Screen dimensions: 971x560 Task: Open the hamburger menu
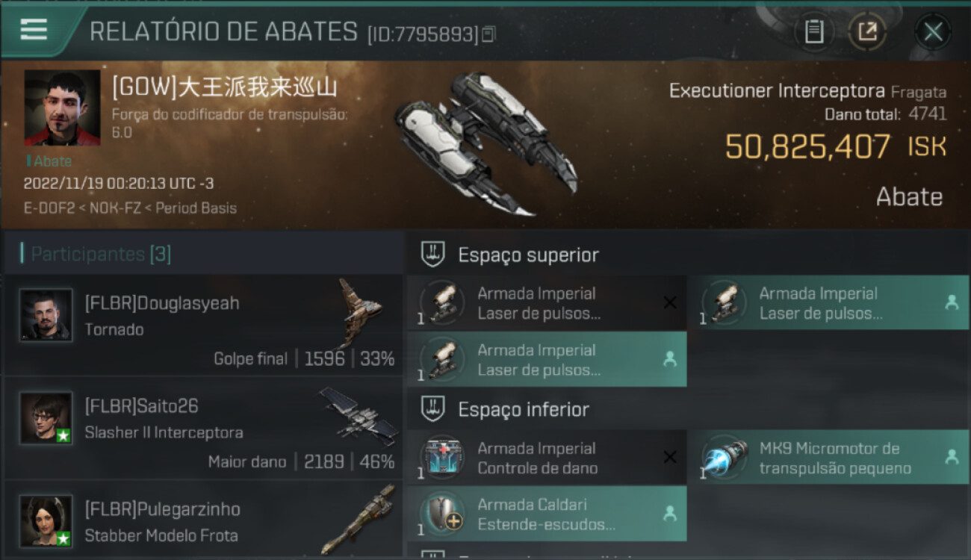(x=34, y=30)
